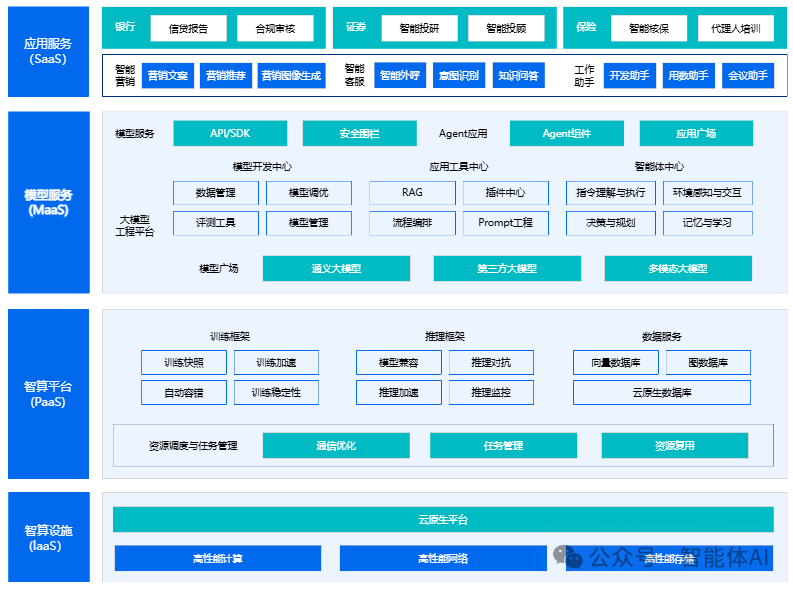
Task: Open the 代理人培训 box
Action: (x=736, y=28)
